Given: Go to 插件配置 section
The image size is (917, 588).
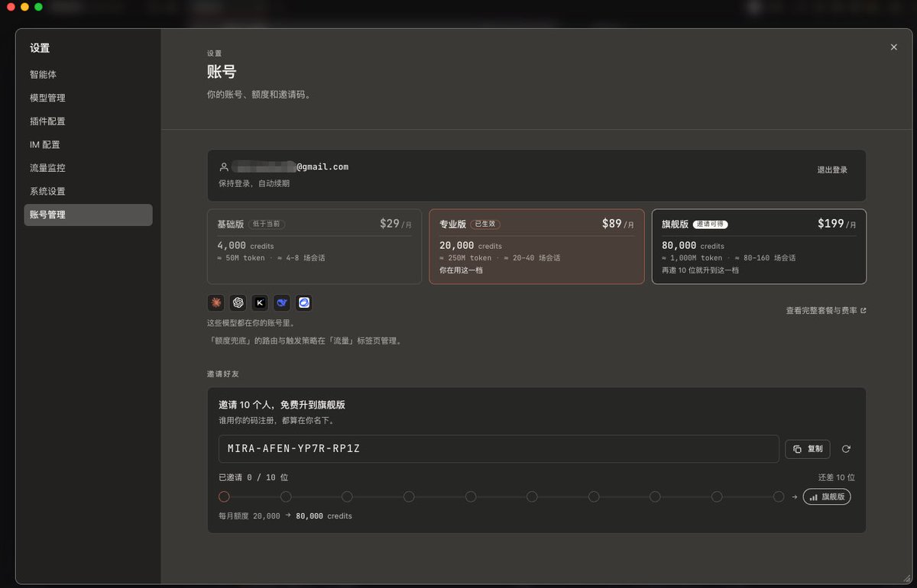Looking at the screenshot, I should (88, 121).
